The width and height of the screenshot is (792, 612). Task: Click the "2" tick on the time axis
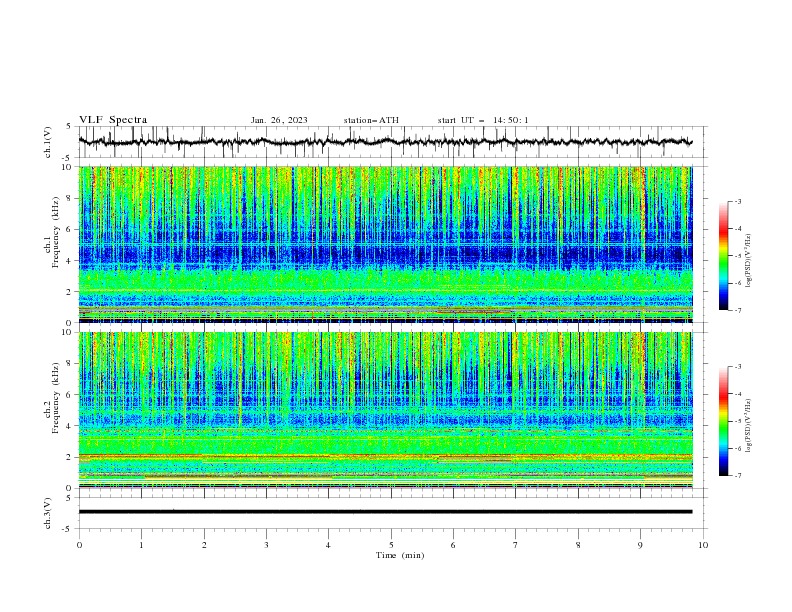204,545
